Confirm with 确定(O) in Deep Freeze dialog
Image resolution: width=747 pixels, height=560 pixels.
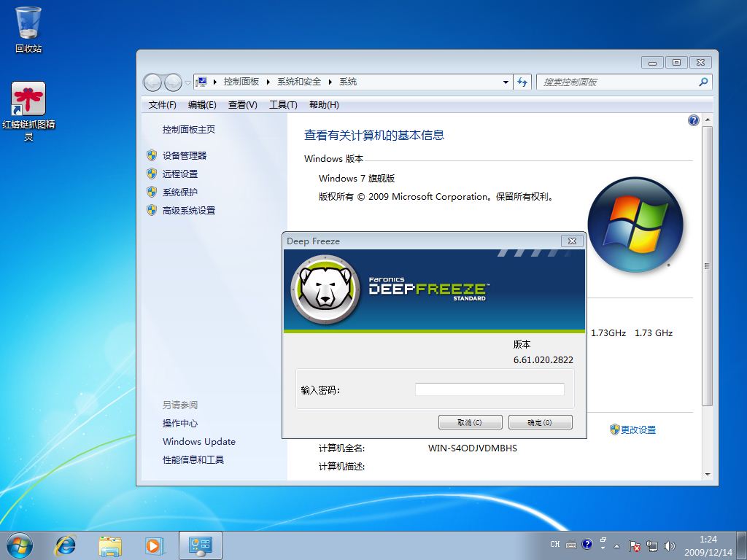click(541, 422)
